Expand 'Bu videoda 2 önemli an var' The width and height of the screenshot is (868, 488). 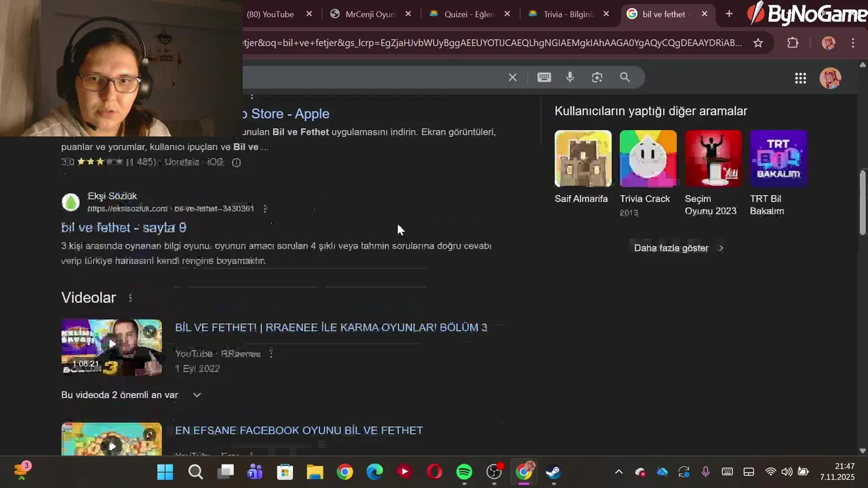coord(131,395)
